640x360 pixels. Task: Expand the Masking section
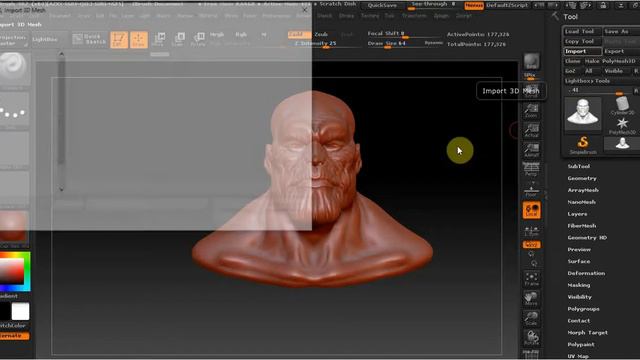click(x=579, y=285)
